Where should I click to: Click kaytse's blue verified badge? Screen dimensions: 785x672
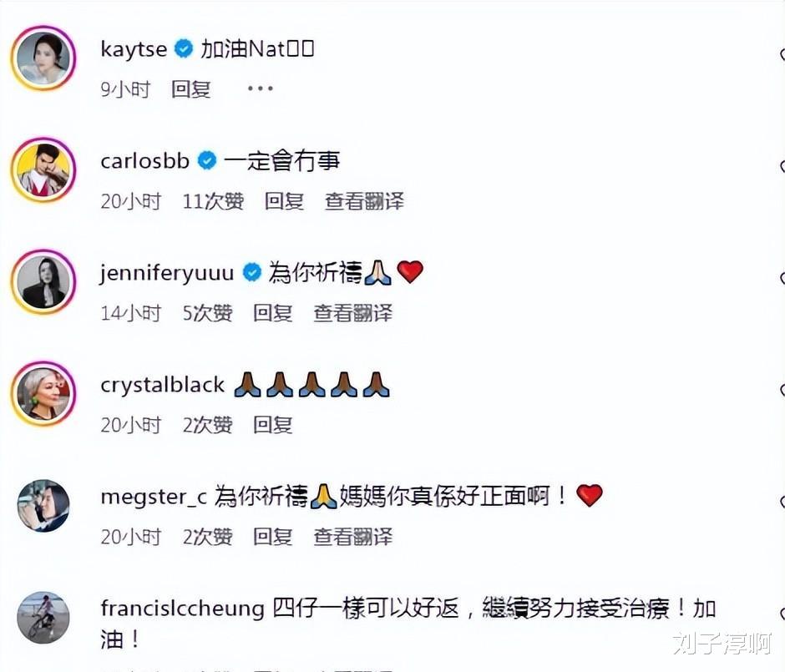tap(184, 48)
